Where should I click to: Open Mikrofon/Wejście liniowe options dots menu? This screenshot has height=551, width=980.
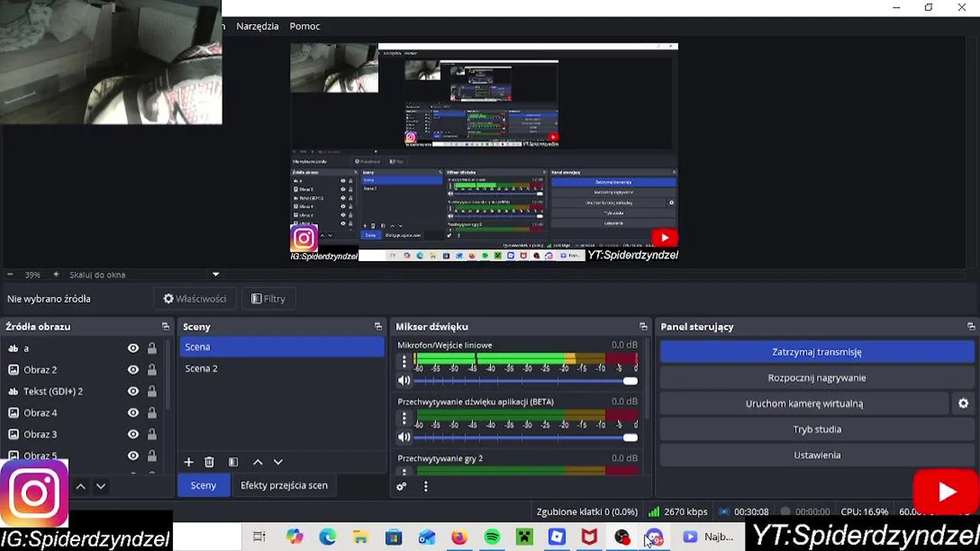click(x=404, y=361)
